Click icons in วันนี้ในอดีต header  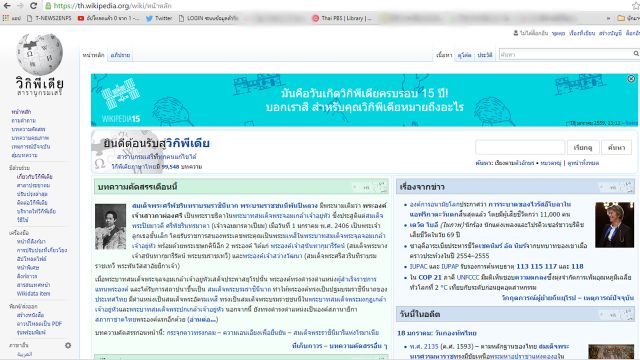[617, 314]
